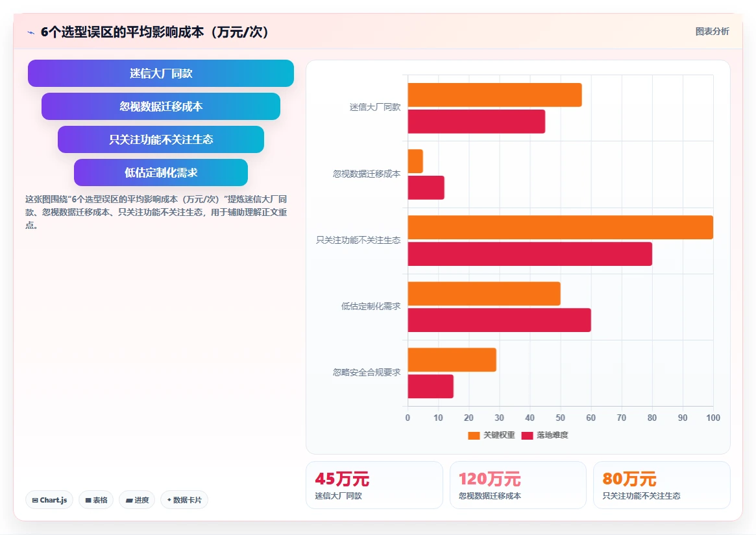The width and height of the screenshot is (756, 535).
Task: Click y-axis label 只关注功能不关注生态
Action: [x=358, y=240]
